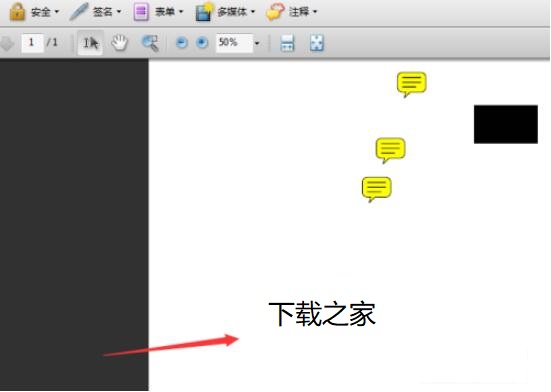Open the zoom percentage dropdown arrow
The height and width of the screenshot is (392, 551).
point(257,43)
